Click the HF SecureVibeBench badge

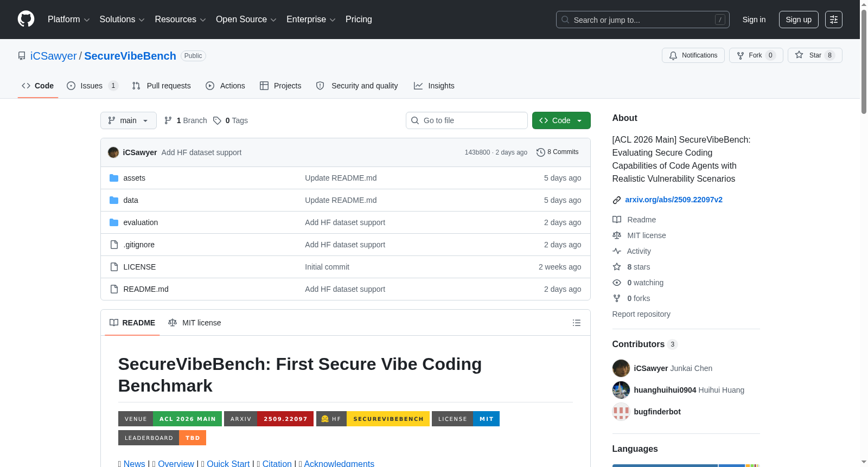[x=373, y=419]
